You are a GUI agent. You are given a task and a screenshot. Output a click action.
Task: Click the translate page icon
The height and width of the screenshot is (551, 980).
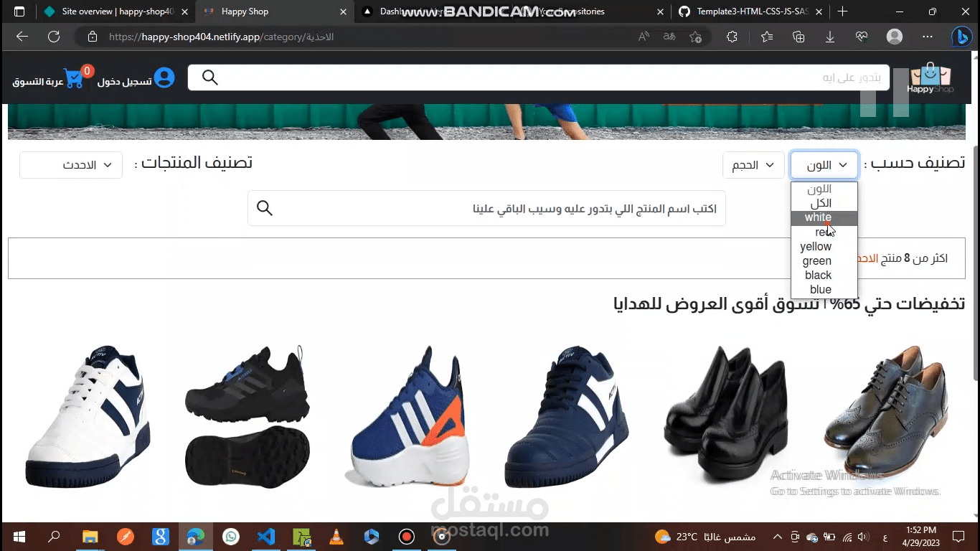tap(669, 37)
